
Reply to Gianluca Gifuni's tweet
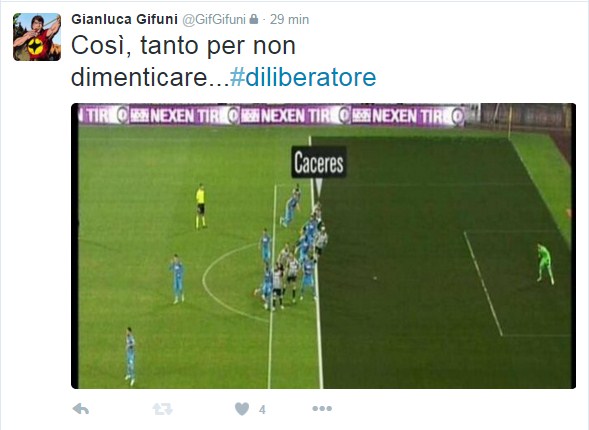tap(81, 409)
